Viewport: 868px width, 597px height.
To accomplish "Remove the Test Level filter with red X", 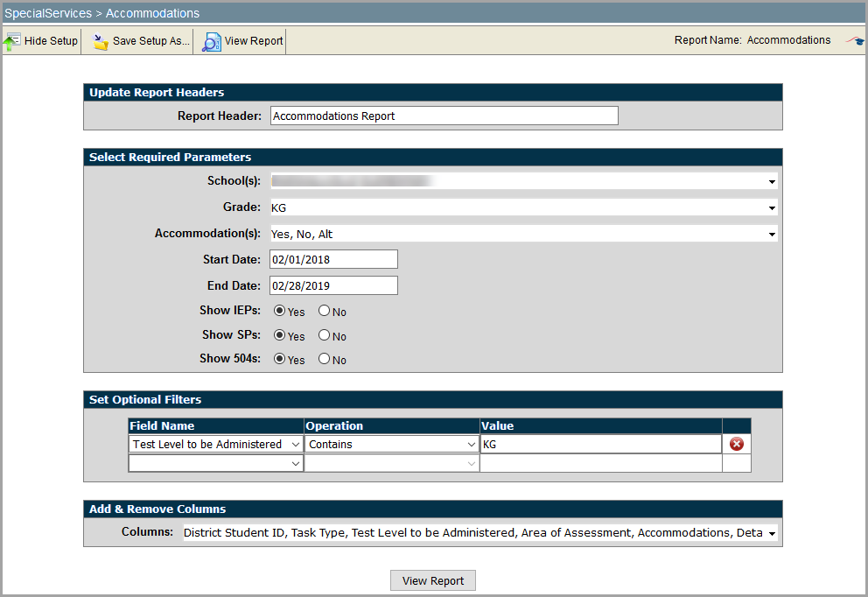I will pyautogui.click(x=736, y=444).
